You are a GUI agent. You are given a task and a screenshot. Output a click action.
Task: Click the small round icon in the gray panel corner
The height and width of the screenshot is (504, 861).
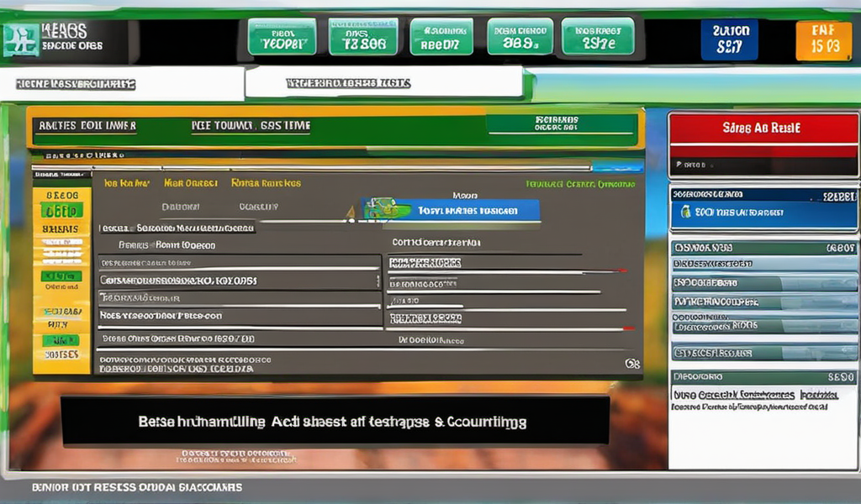(632, 364)
